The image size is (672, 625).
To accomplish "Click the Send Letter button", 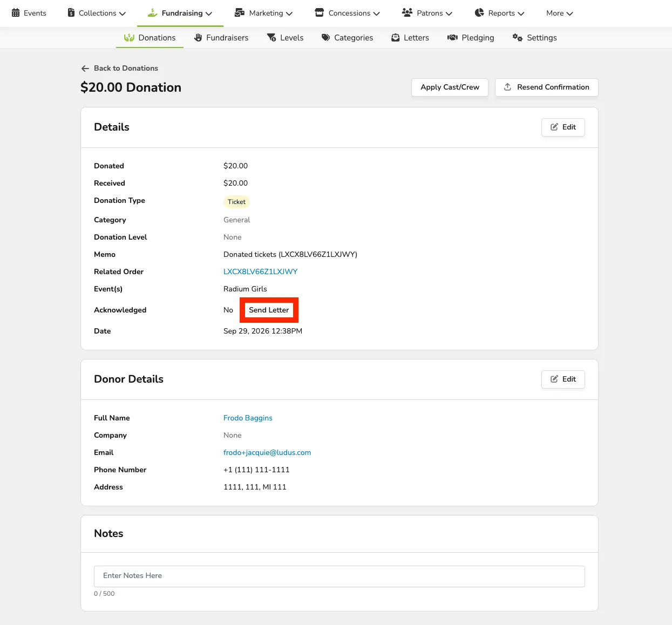I will point(269,310).
